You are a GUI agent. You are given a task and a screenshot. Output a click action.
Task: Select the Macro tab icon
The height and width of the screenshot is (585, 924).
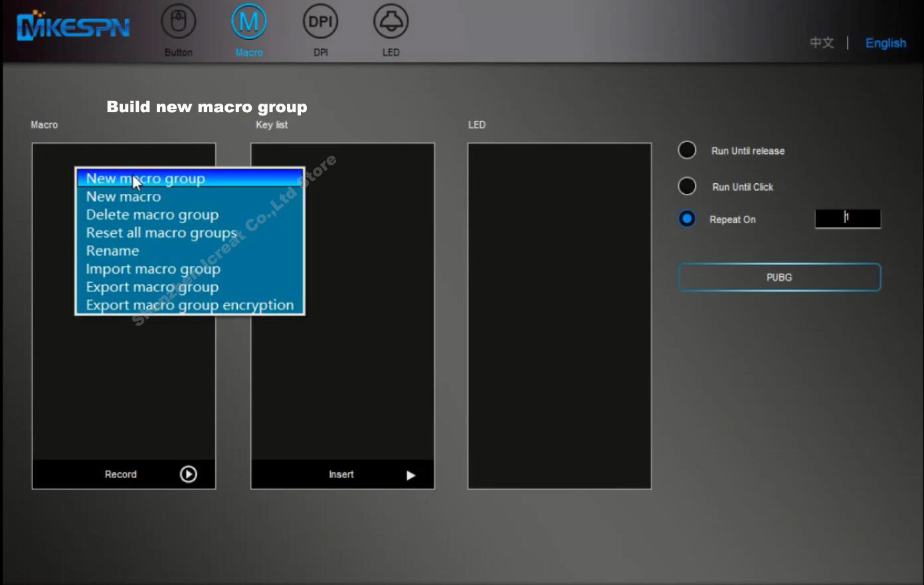point(248,22)
